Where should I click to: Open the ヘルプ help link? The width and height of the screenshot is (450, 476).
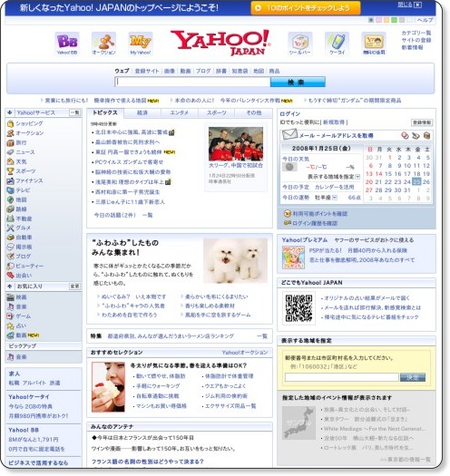[x=425, y=20]
